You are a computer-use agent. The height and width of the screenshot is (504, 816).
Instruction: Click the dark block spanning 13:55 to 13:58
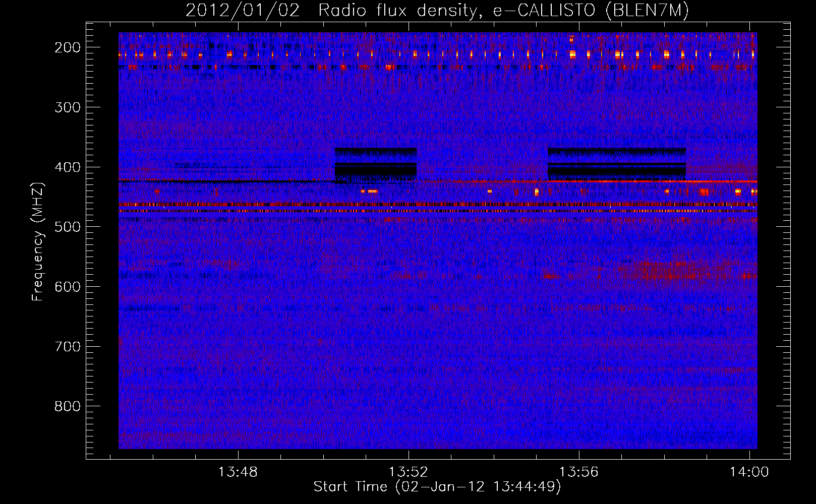[x=617, y=164]
